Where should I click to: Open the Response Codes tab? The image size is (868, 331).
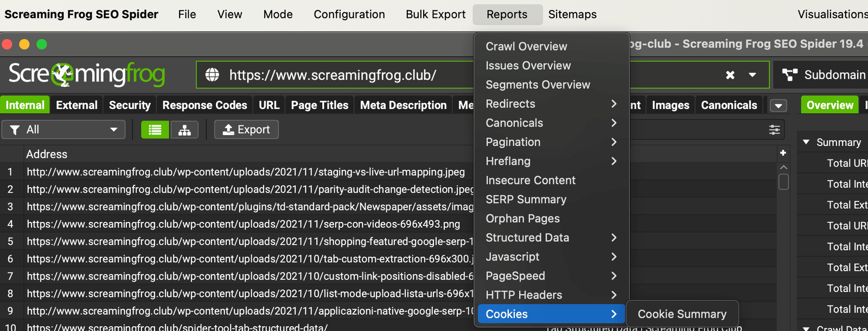click(205, 105)
